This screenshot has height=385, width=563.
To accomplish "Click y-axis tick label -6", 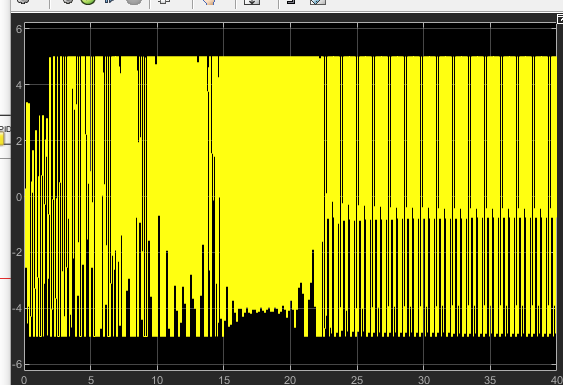I will [17, 365].
